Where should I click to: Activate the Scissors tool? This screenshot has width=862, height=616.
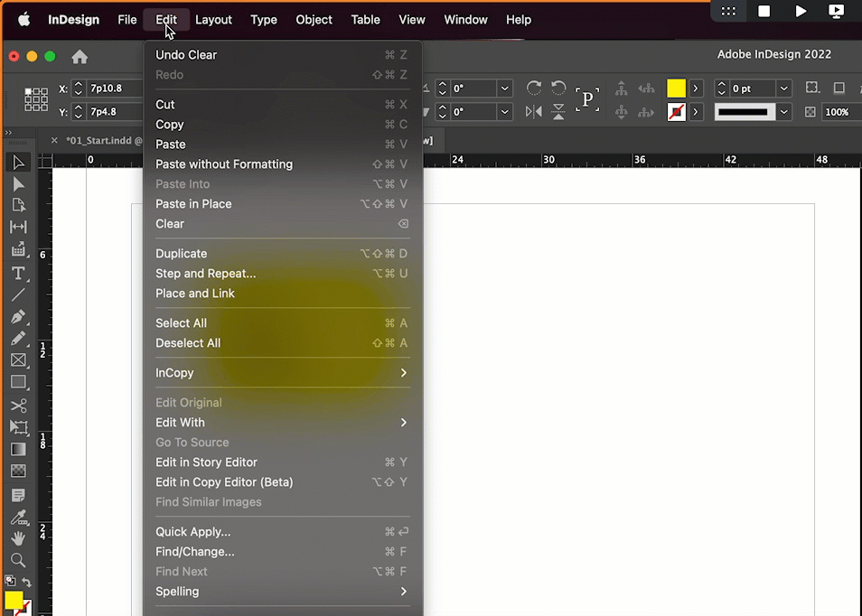click(x=17, y=406)
